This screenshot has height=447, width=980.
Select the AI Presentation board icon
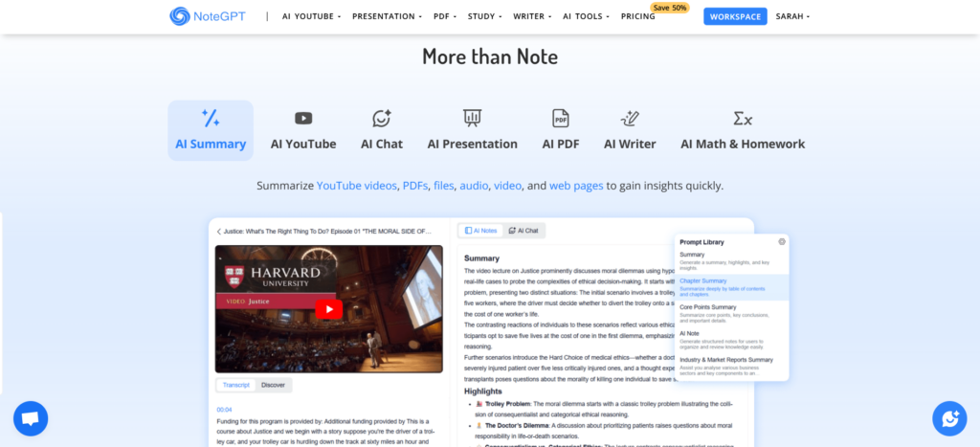click(x=472, y=118)
